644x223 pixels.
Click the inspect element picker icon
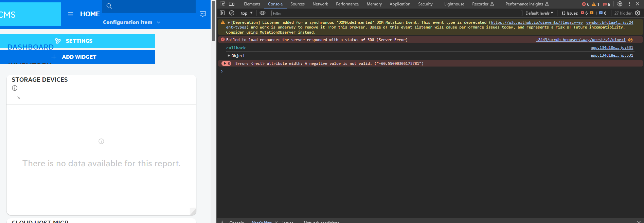(222, 4)
